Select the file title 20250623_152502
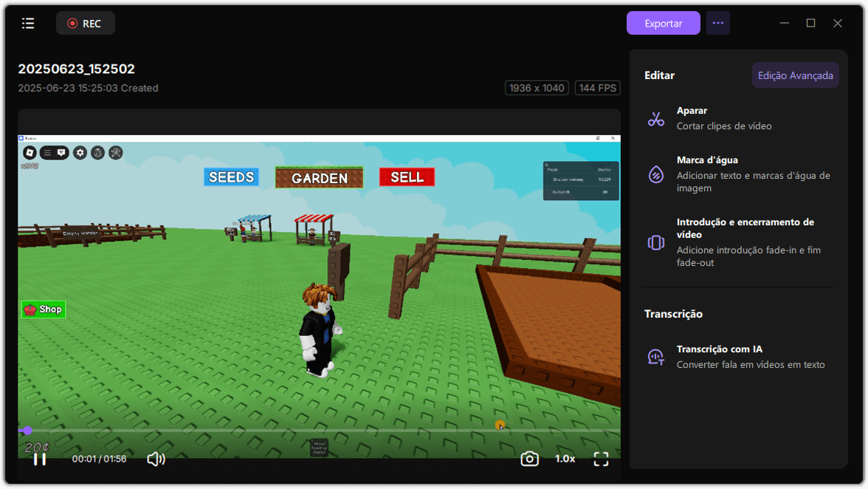The image size is (868, 489). pyautogui.click(x=77, y=69)
